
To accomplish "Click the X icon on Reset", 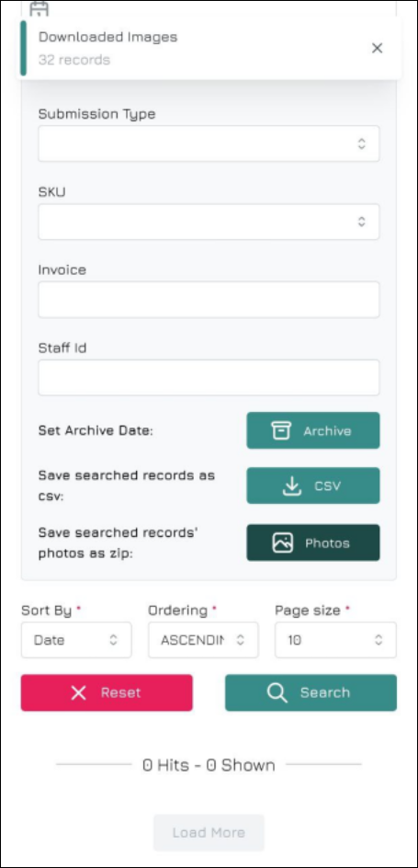I will coord(79,692).
